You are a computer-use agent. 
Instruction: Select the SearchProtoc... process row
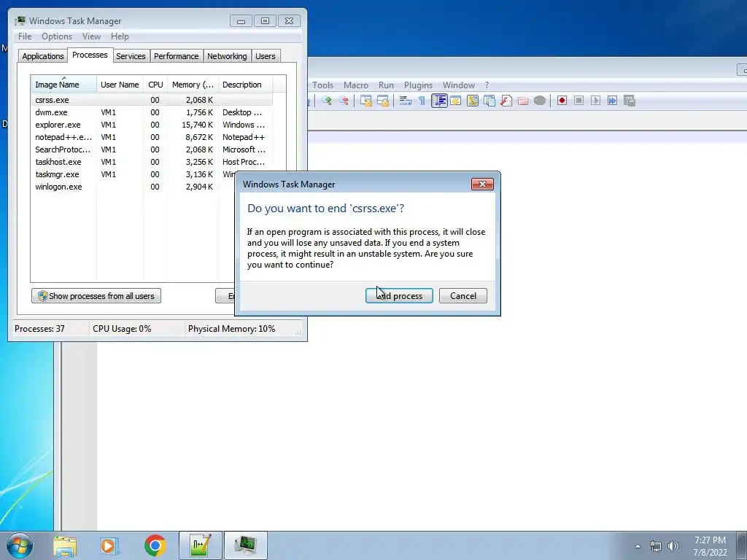pyautogui.click(x=152, y=149)
